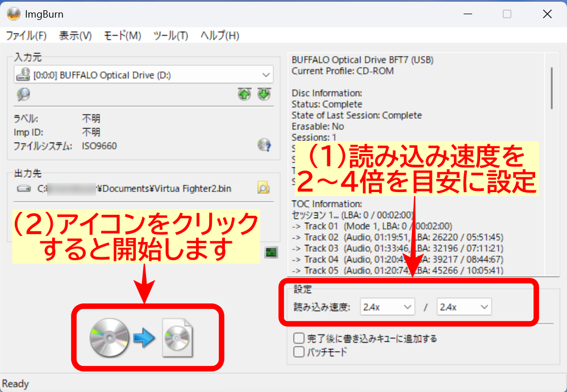Click the Sessions: 1 line
Screen dimensions: 567x392
pos(314,137)
